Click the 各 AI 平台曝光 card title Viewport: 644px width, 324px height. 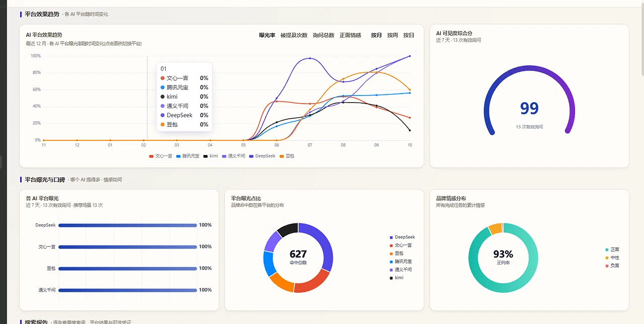[x=42, y=198]
